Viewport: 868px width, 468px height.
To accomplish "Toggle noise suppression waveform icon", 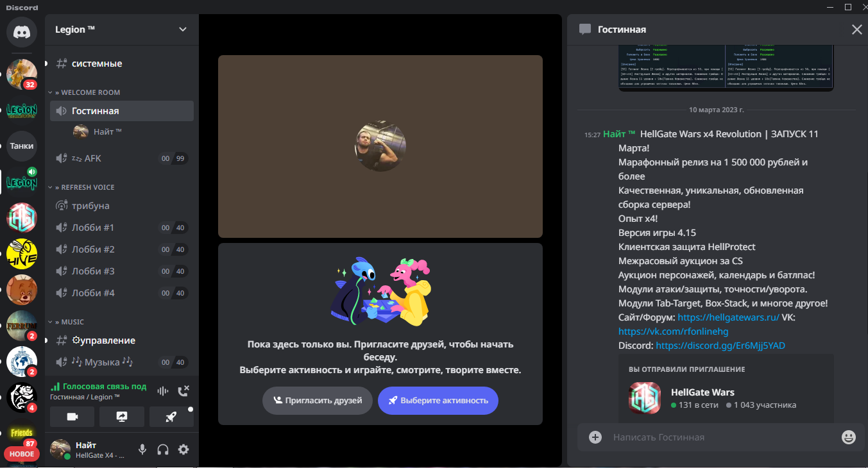I will click(163, 390).
